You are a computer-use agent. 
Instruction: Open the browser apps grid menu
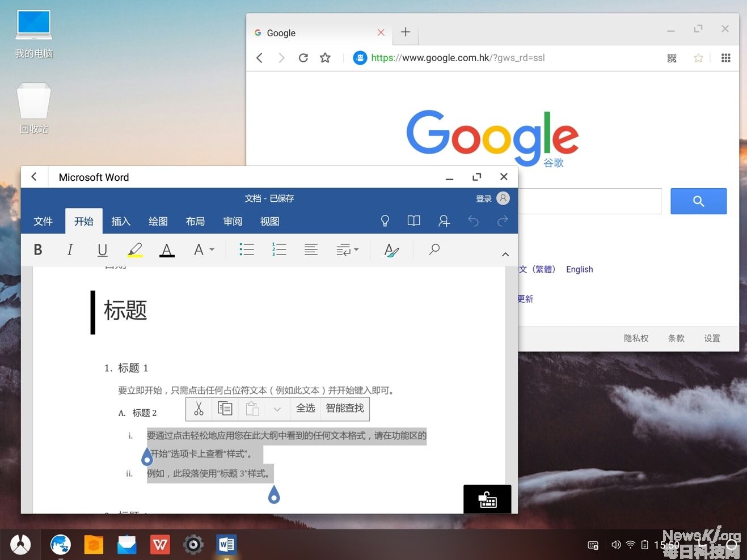(x=726, y=58)
